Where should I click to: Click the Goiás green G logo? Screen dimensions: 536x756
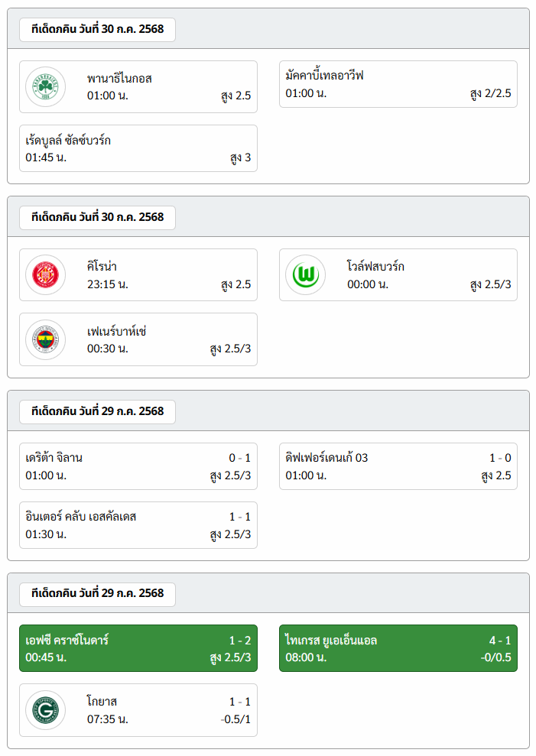point(45,710)
